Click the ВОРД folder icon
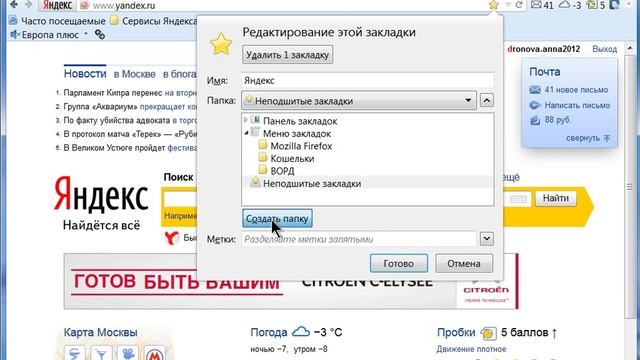 [263, 170]
